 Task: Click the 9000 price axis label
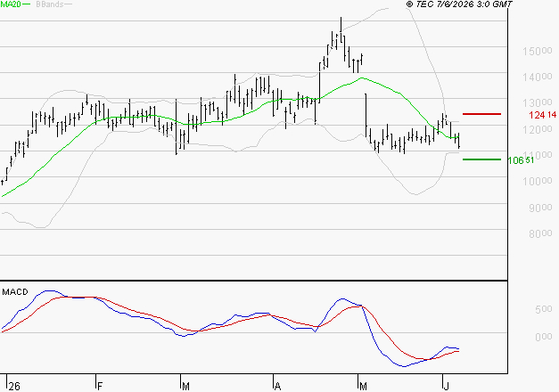(x=540, y=208)
